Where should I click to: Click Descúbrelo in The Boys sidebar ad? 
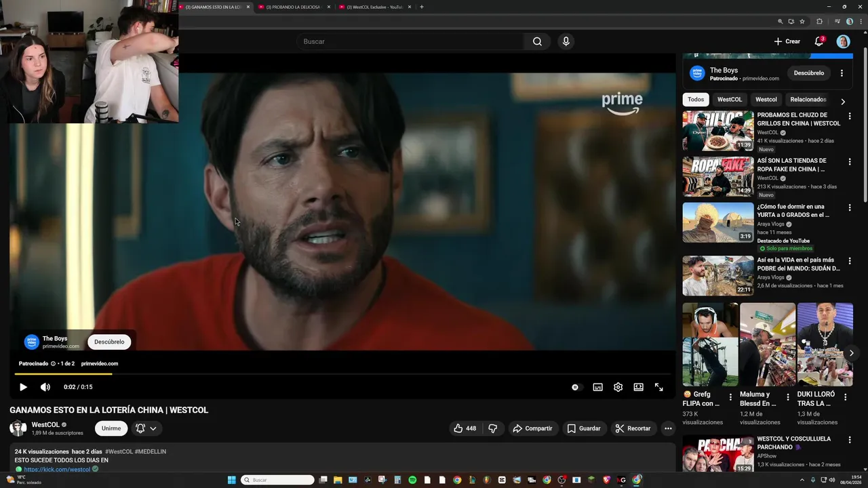(x=808, y=73)
